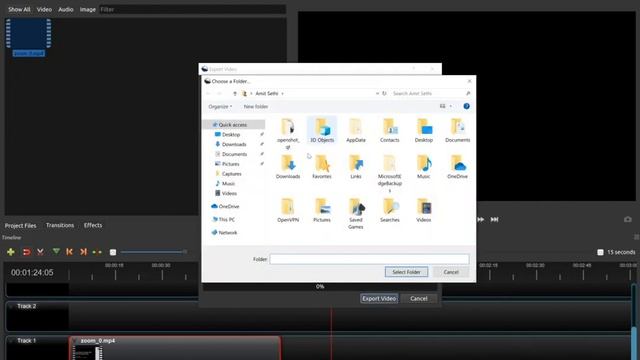Image resolution: width=640 pixels, height=360 pixels.
Task: Open the Videos folder in file grid
Action: point(424,210)
